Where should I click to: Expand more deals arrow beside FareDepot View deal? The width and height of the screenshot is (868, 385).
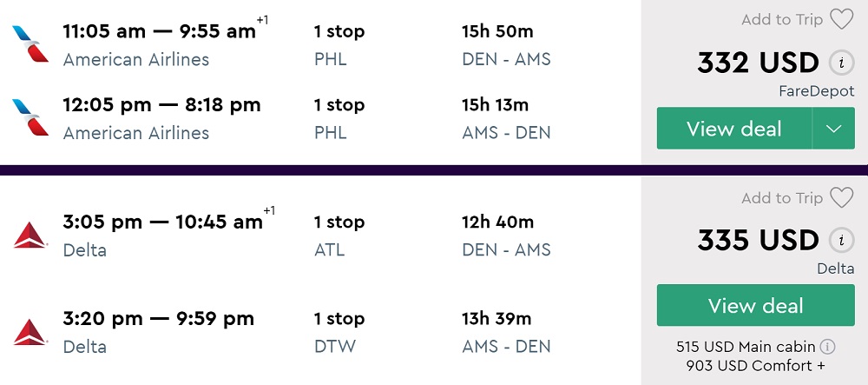click(833, 129)
